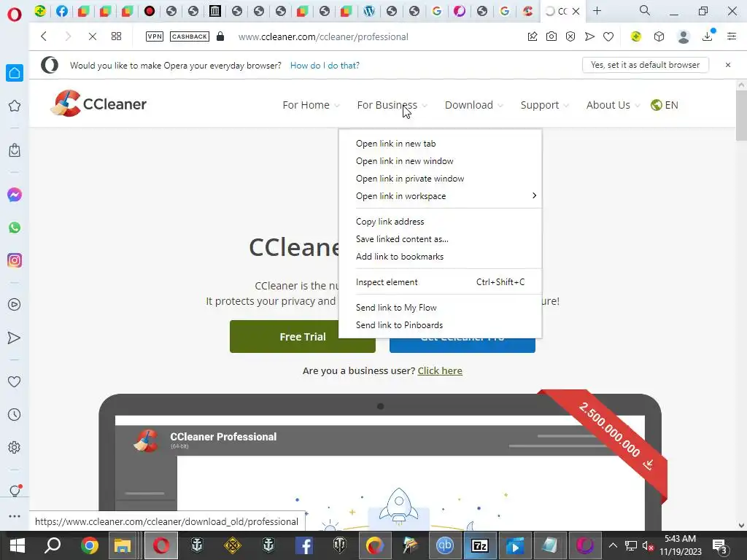The image size is (747, 560).
Task: Open the sidebar Shopping bag icon
Action: click(x=15, y=150)
